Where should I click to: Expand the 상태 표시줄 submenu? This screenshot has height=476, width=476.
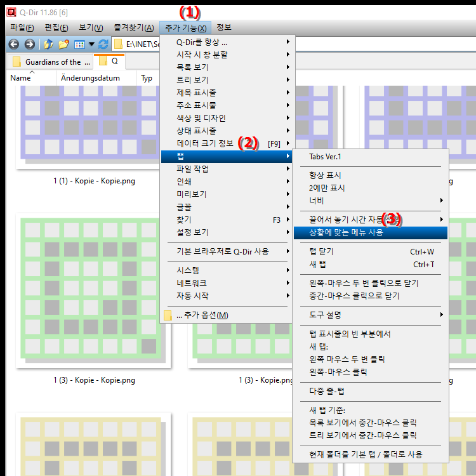[227, 131]
